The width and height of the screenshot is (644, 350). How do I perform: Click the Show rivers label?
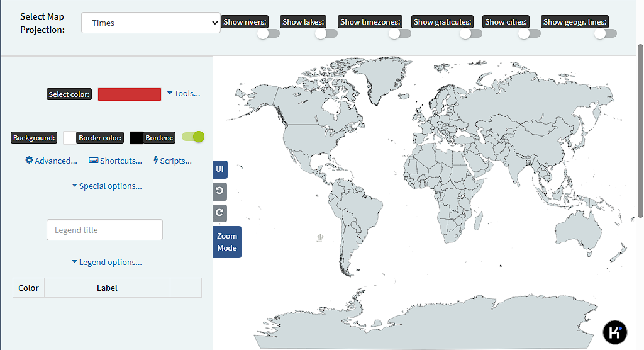tap(245, 22)
